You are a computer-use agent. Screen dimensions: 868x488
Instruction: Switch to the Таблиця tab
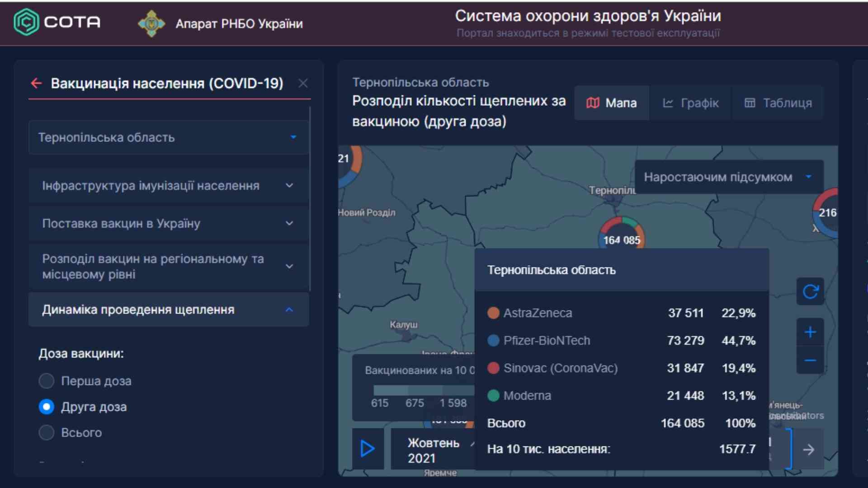778,103
